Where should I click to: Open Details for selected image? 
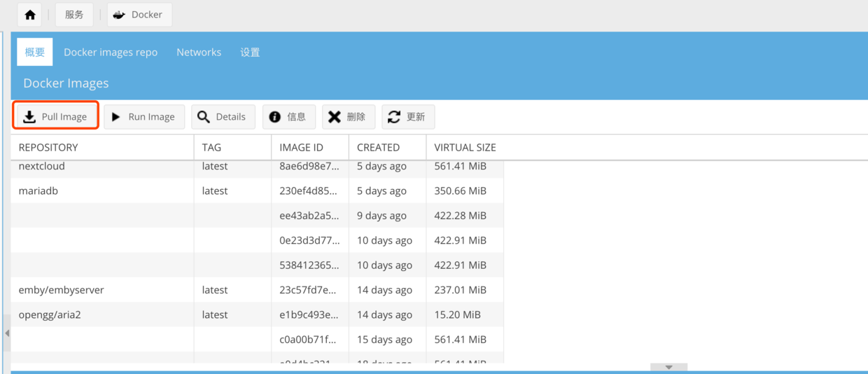click(x=223, y=116)
